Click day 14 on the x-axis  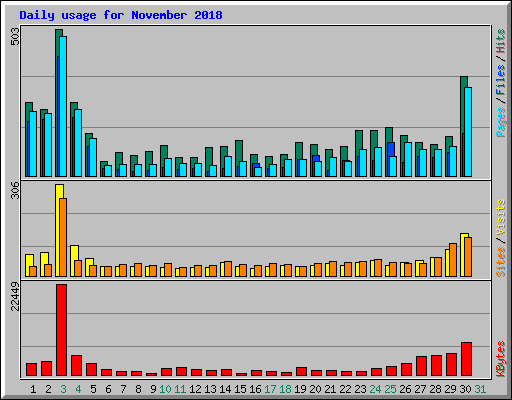[x=225, y=389]
